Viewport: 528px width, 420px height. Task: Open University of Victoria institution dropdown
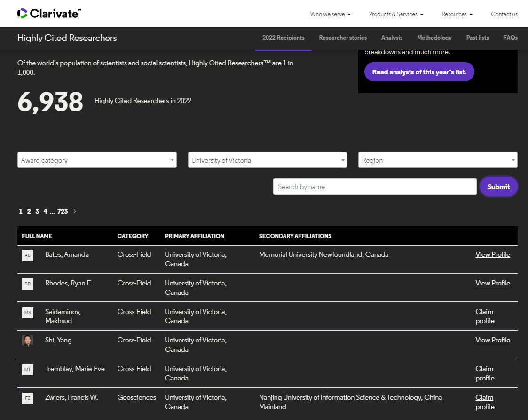tap(268, 160)
